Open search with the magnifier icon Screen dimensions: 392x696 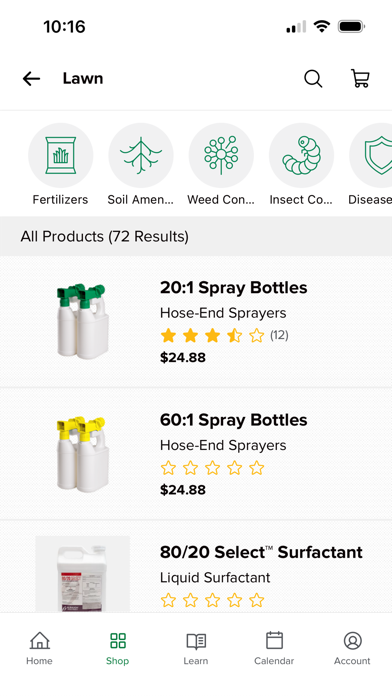(x=313, y=79)
